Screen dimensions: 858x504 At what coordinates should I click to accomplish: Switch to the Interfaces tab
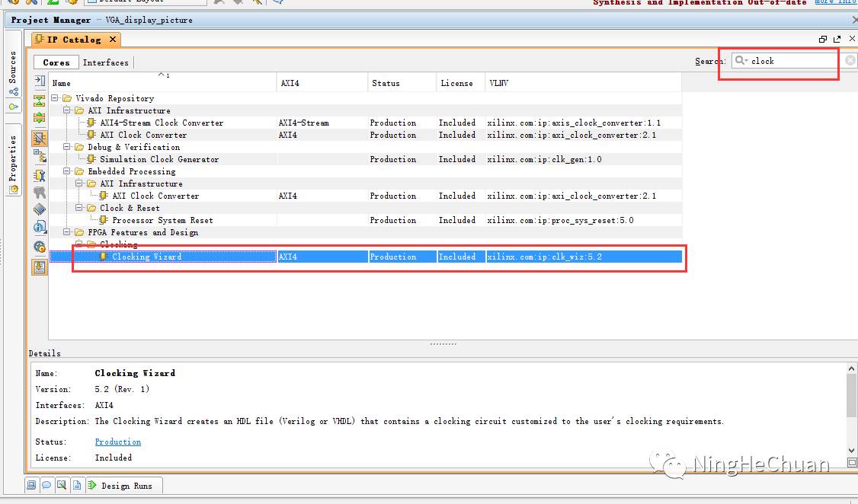click(105, 62)
